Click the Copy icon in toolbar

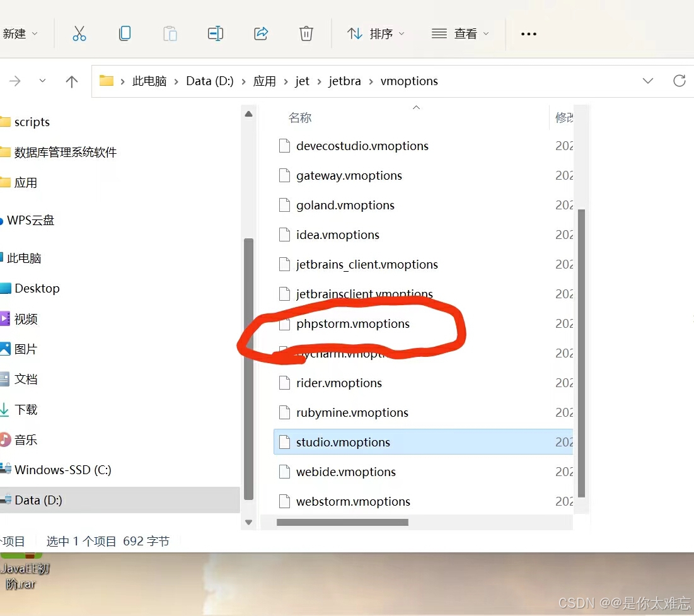pyautogui.click(x=125, y=33)
